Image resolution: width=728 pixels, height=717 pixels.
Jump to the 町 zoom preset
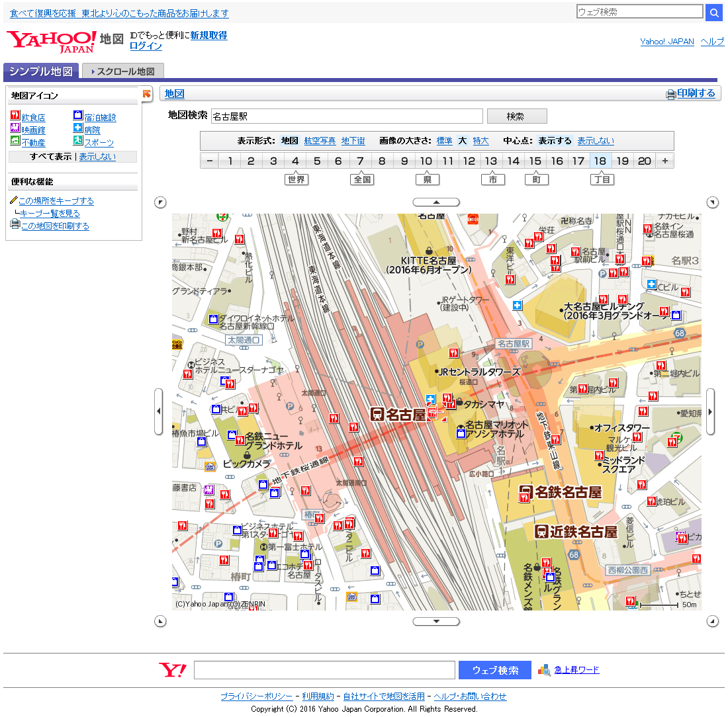537,179
